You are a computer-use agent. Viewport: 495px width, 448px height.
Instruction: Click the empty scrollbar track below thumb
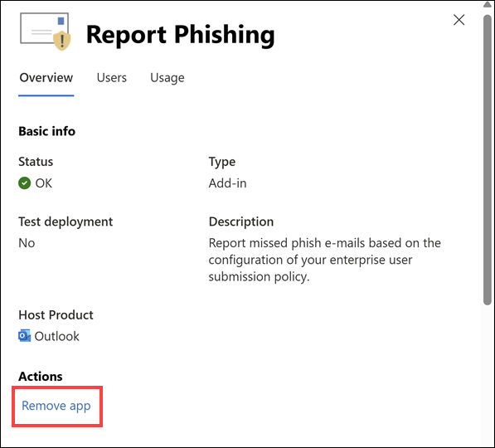pyautogui.click(x=487, y=376)
